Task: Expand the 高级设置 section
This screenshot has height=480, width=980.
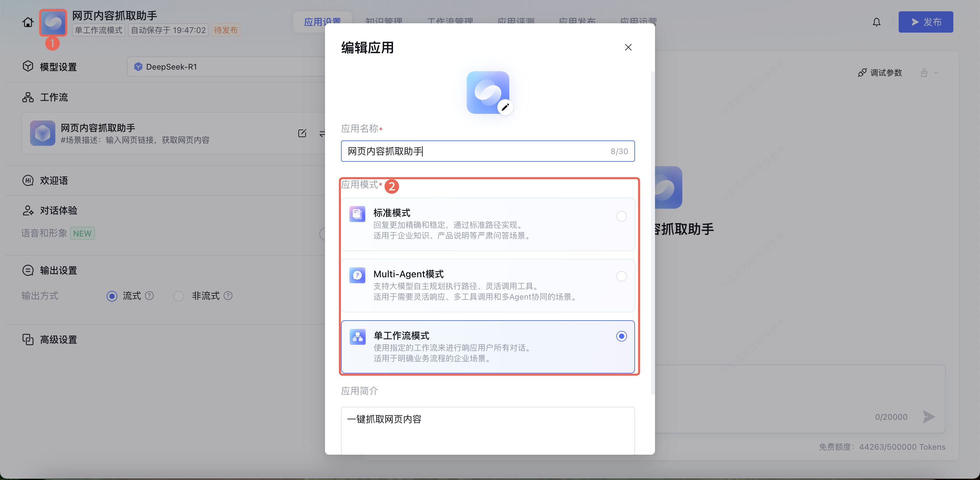Action: (x=58, y=340)
